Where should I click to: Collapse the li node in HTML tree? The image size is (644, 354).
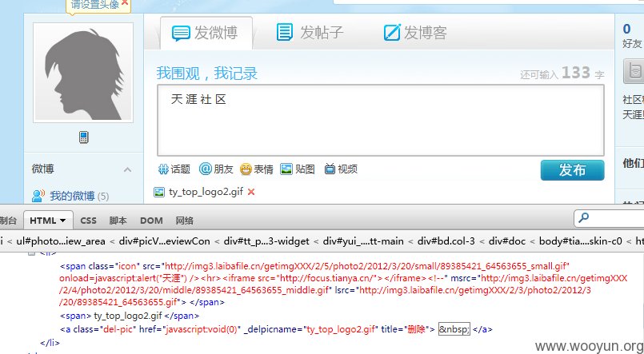pos(31,253)
